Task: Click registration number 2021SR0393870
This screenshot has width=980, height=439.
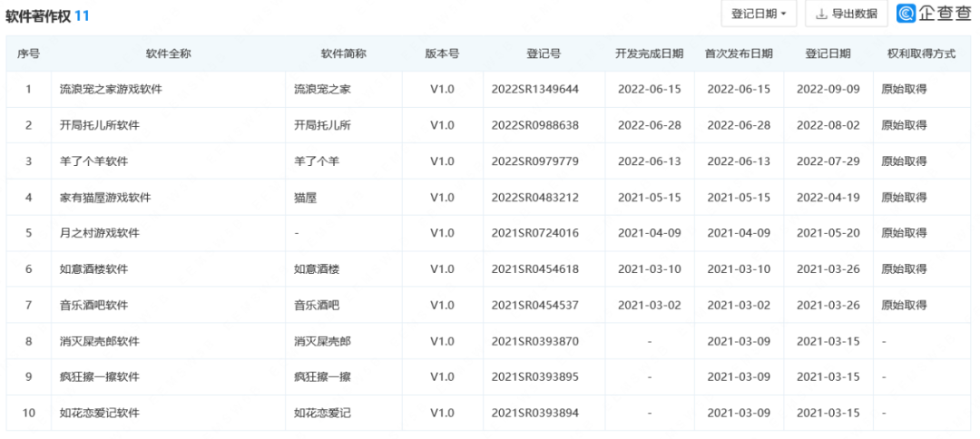Action: point(535,342)
